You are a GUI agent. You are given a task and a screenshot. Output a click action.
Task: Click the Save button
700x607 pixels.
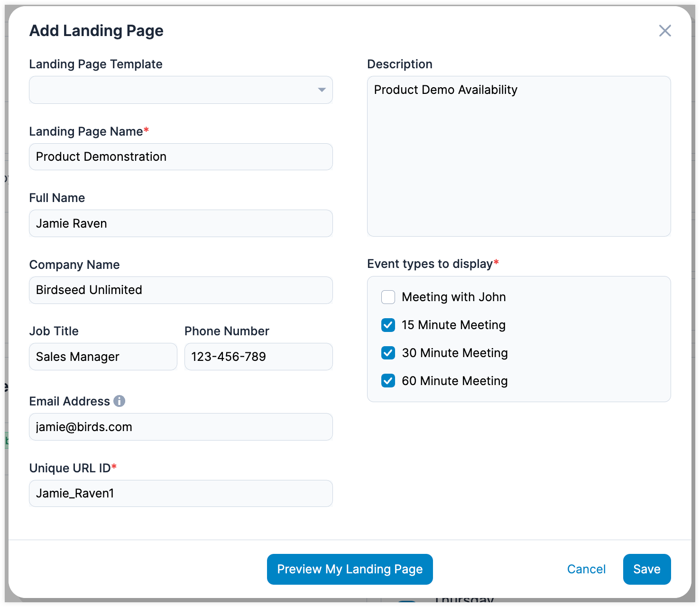tap(646, 569)
